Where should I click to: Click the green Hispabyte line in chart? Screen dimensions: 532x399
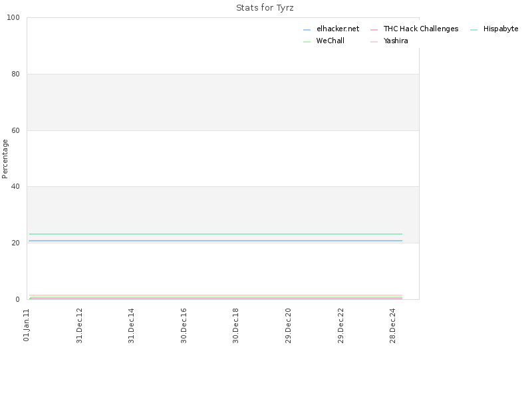point(215,234)
